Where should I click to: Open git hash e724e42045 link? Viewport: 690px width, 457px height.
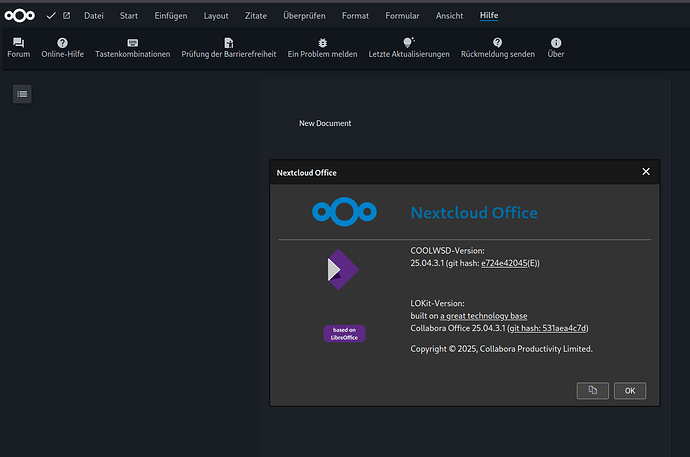tap(504, 263)
